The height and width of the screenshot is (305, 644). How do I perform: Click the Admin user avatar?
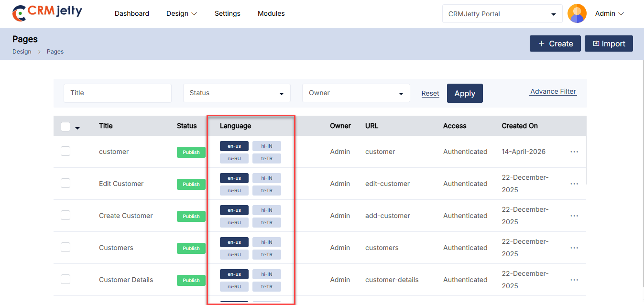click(577, 13)
